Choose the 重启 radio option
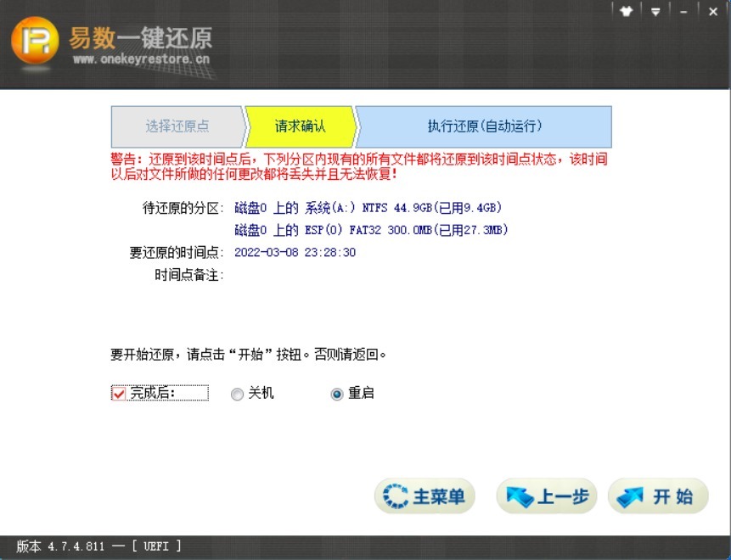The width and height of the screenshot is (731, 560). (x=337, y=394)
